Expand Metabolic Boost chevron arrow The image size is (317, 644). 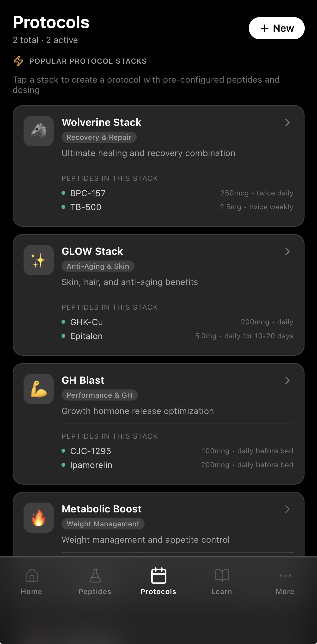click(287, 509)
